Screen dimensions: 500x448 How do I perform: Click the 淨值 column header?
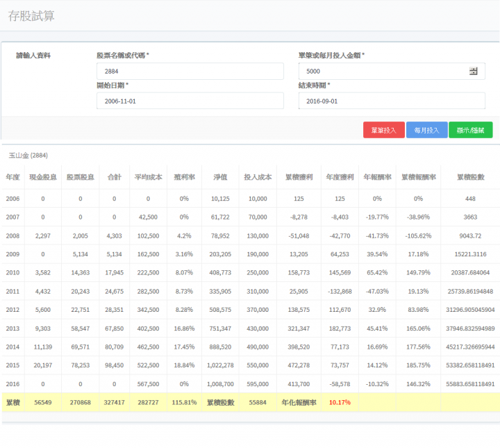pyautogui.click(x=220, y=177)
